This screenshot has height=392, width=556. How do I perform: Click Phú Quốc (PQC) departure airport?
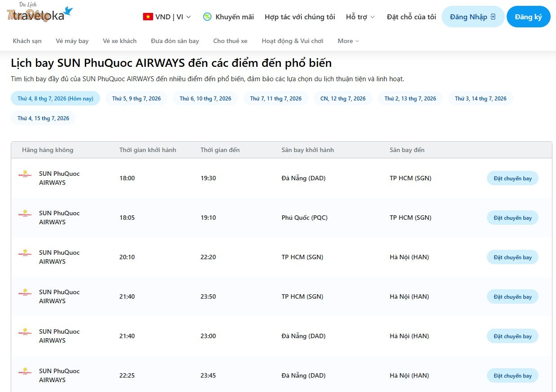[305, 218]
